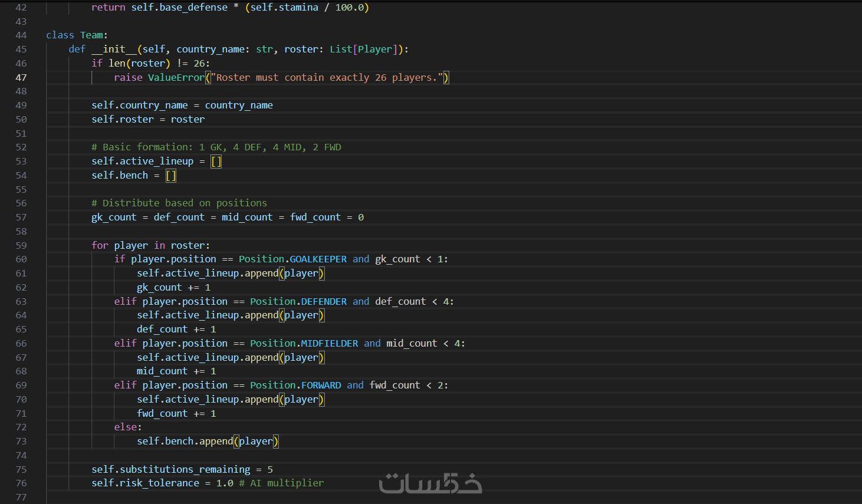Image resolution: width=862 pixels, height=504 pixels.
Task: Click the 'else:' keyword on line 72
Action: [128, 427]
